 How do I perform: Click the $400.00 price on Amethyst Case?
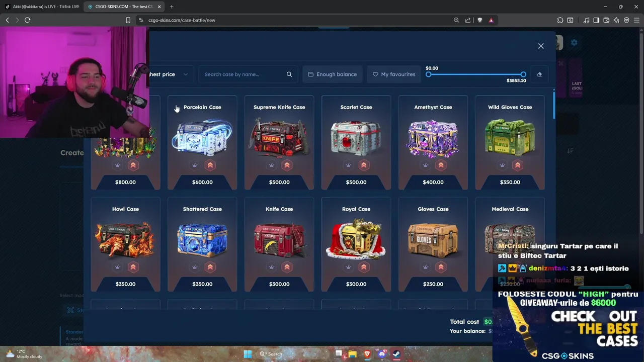tap(433, 182)
